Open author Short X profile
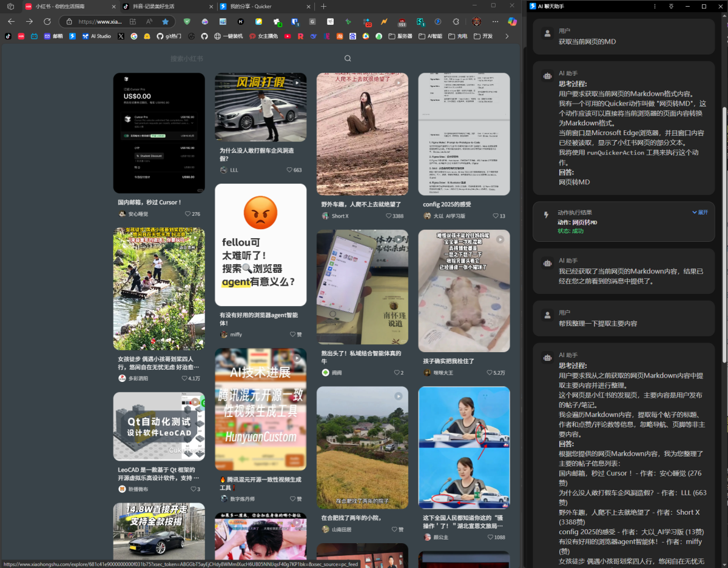 (336, 216)
